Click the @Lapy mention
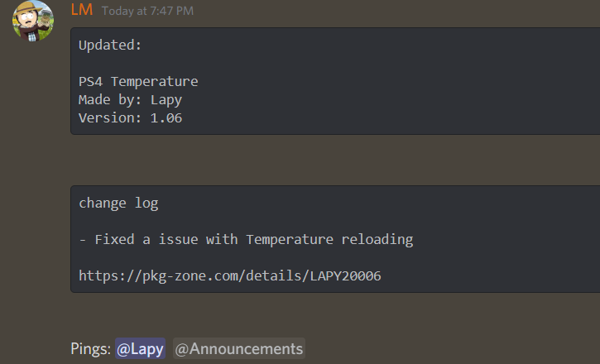 [x=140, y=349]
